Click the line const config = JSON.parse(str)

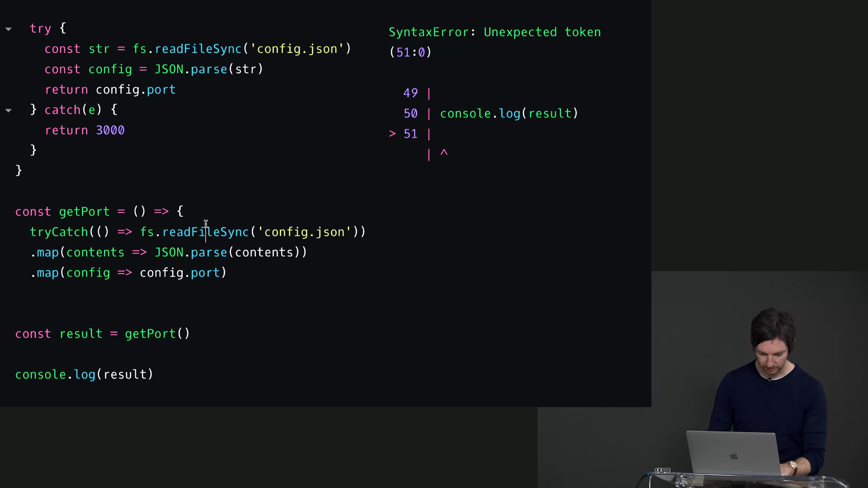click(x=154, y=69)
